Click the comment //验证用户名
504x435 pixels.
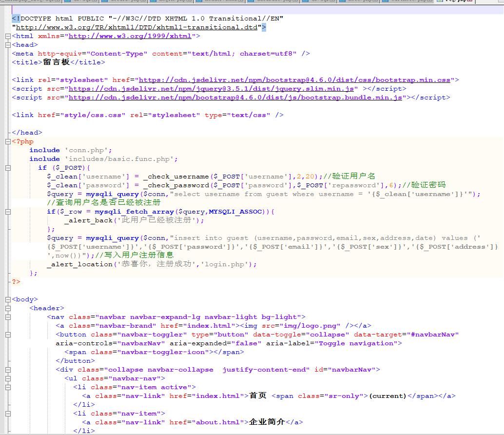[349, 176]
